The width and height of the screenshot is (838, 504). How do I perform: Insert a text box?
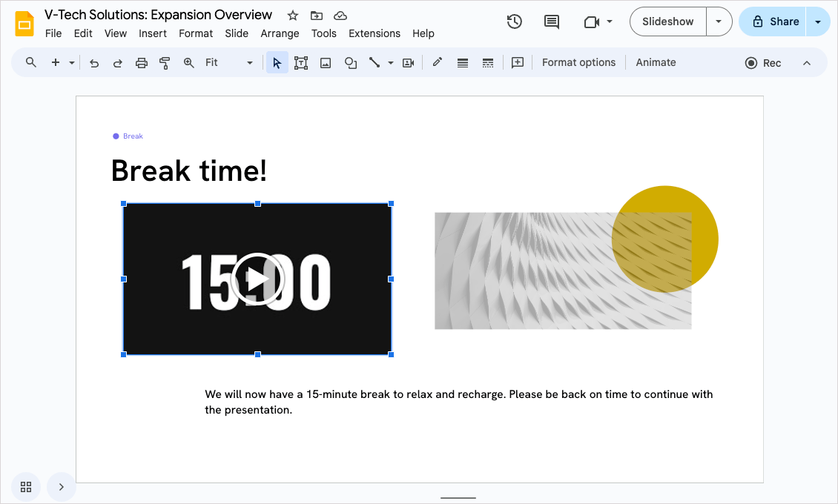pyautogui.click(x=301, y=62)
